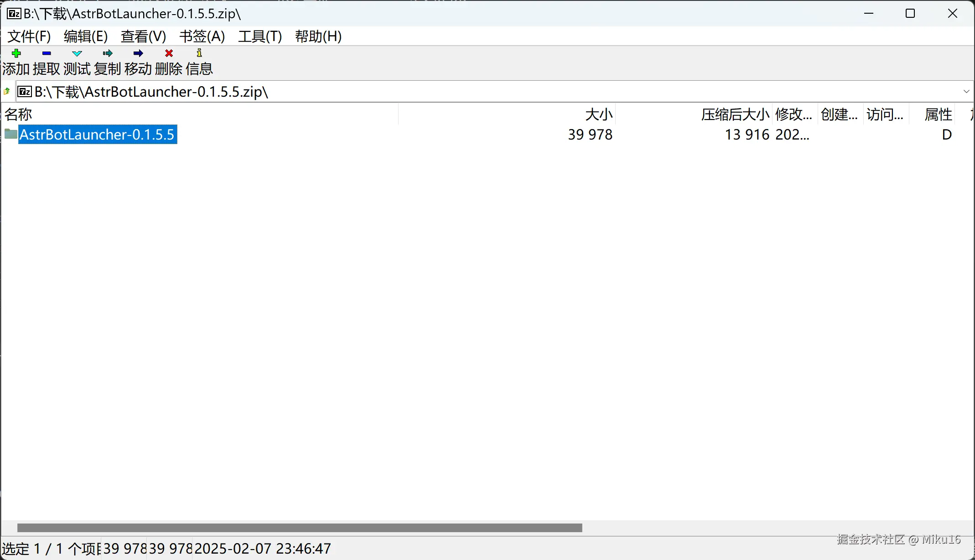
Task: Click the Copy (复制) arrow icon
Action: tap(108, 53)
